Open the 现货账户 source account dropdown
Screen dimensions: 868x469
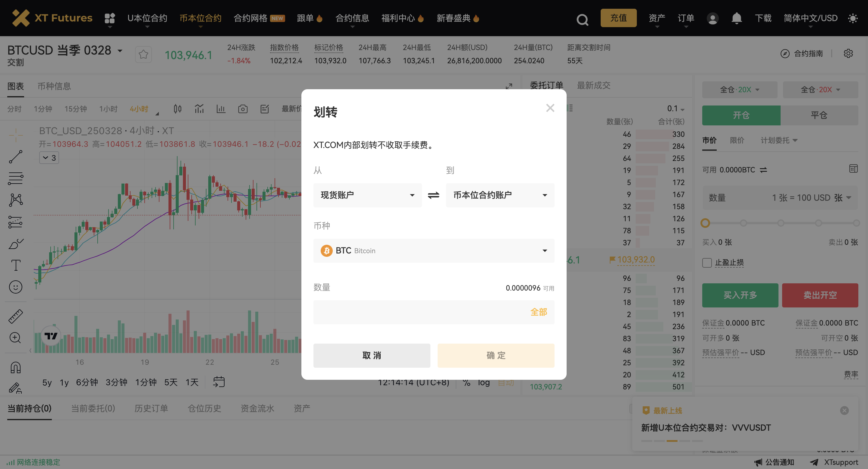pyautogui.click(x=367, y=195)
